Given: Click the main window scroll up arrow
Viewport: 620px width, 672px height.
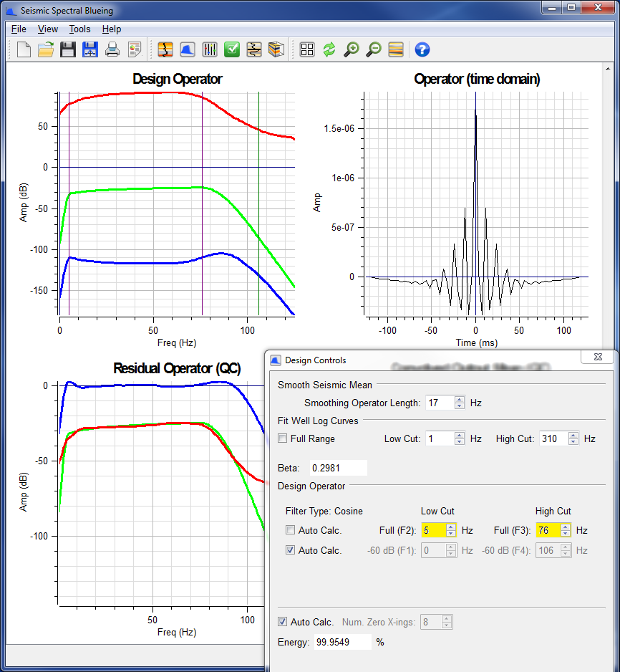Looking at the screenshot, I should (x=608, y=69).
